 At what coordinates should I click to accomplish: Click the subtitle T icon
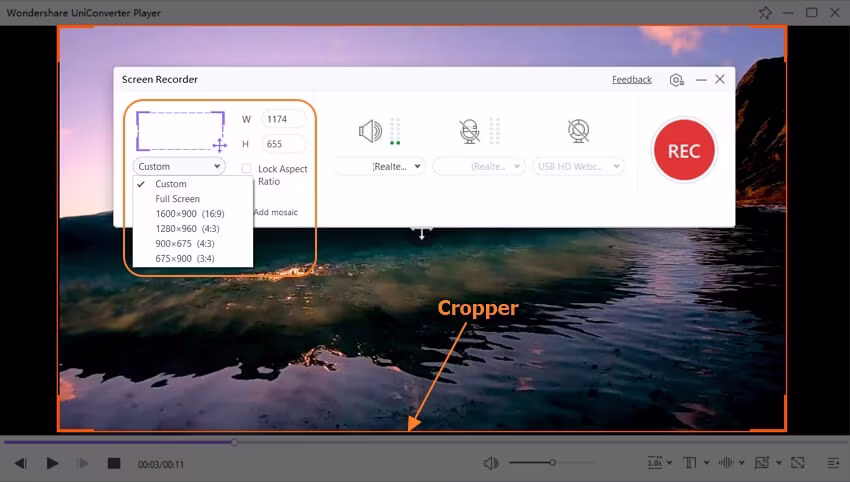(x=690, y=462)
